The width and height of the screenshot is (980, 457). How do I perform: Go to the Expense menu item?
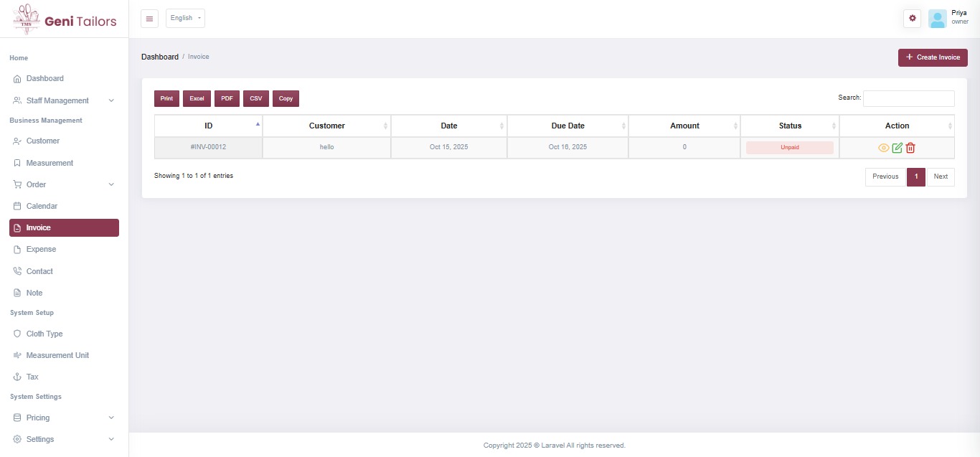pos(41,249)
